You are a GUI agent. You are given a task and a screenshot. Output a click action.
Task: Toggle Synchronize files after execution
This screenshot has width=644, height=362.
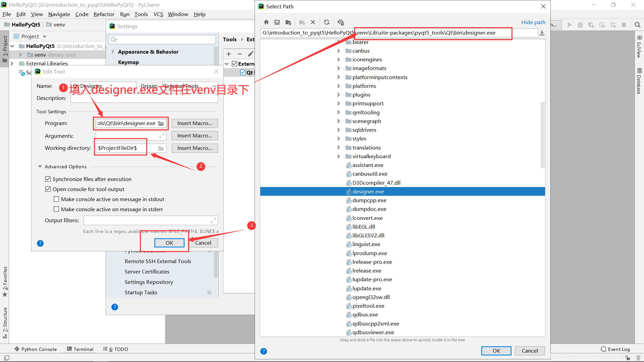click(x=48, y=179)
